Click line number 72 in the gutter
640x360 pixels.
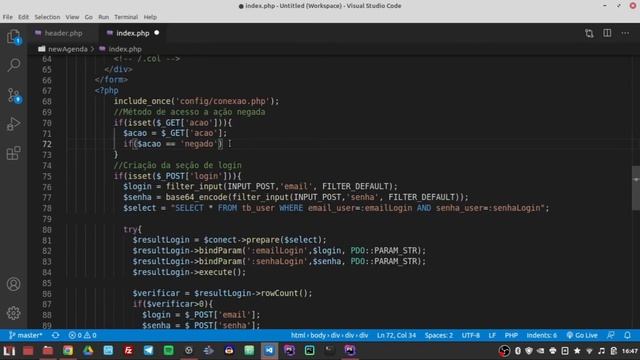click(x=47, y=144)
